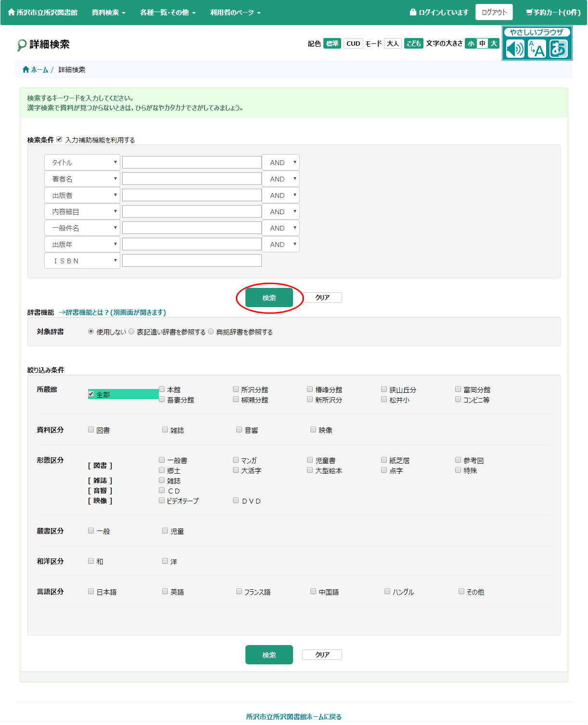Screen dimensions: 588x725
Task: Open the 辞書機能とは？ help link
Action: coord(113,312)
